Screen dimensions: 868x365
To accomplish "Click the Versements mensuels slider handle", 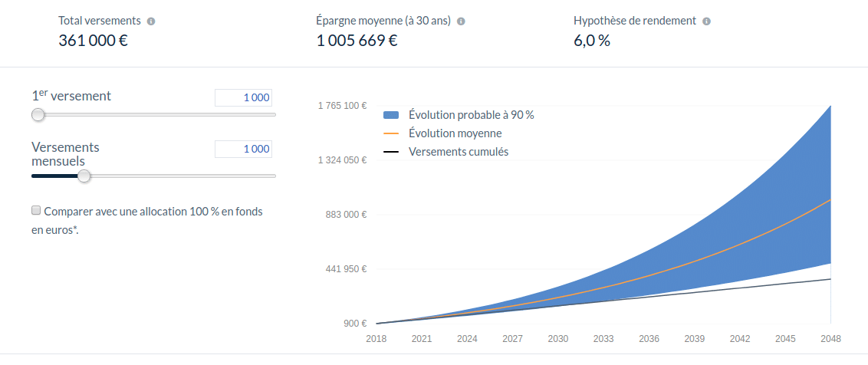I will pos(84,176).
